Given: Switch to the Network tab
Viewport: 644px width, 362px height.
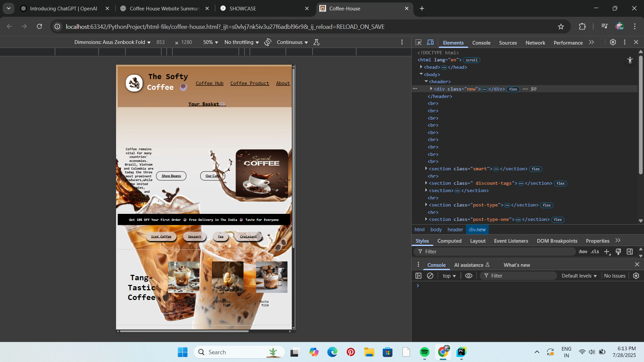Looking at the screenshot, I should [x=535, y=43].
